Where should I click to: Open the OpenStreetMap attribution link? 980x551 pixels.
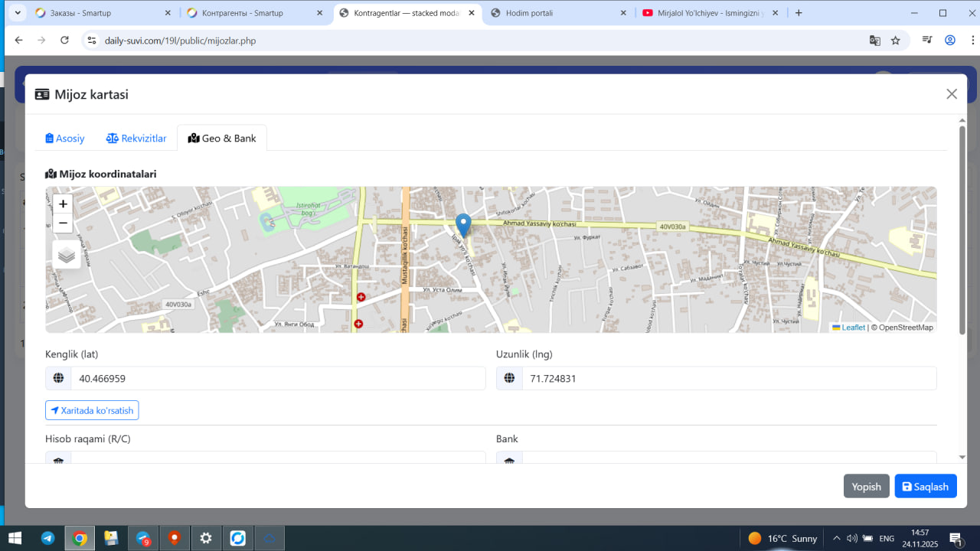[x=906, y=328]
